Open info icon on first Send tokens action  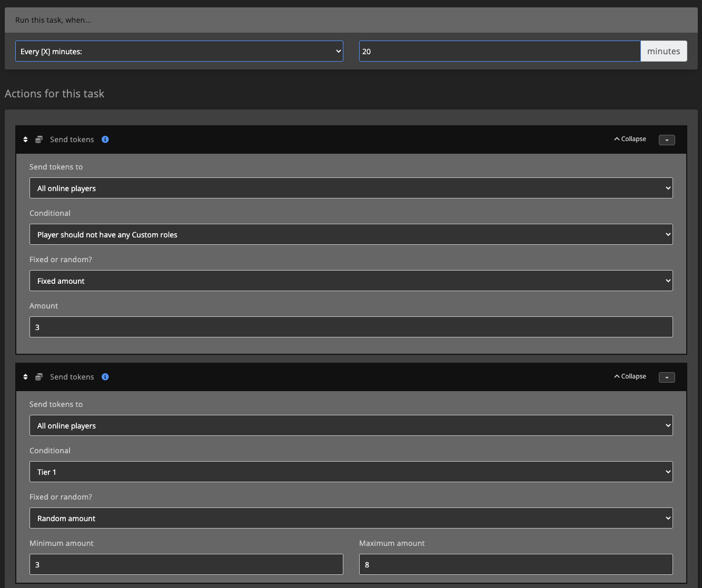tap(105, 139)
